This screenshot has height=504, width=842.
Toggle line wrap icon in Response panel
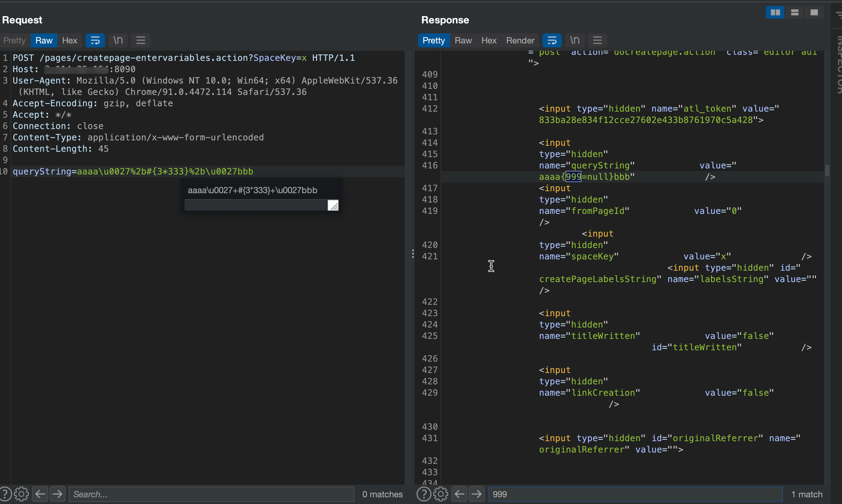coord(551,40)
